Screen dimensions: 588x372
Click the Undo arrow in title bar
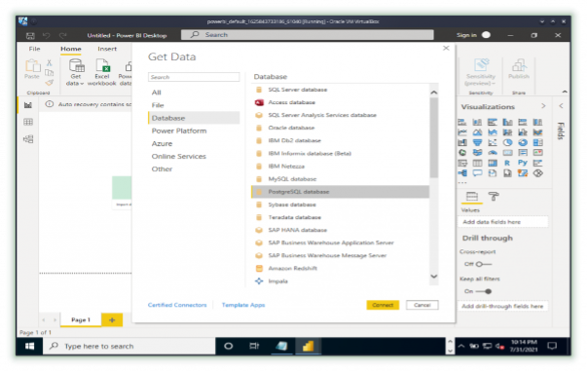pos(46,36)
